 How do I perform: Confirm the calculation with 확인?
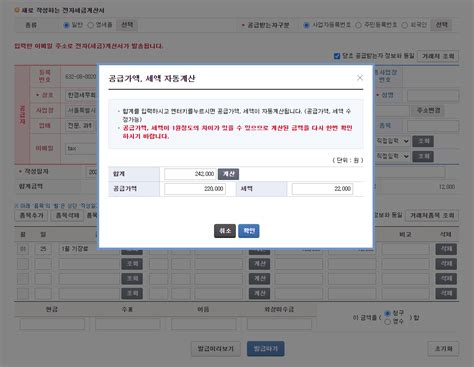click(249, 231)
